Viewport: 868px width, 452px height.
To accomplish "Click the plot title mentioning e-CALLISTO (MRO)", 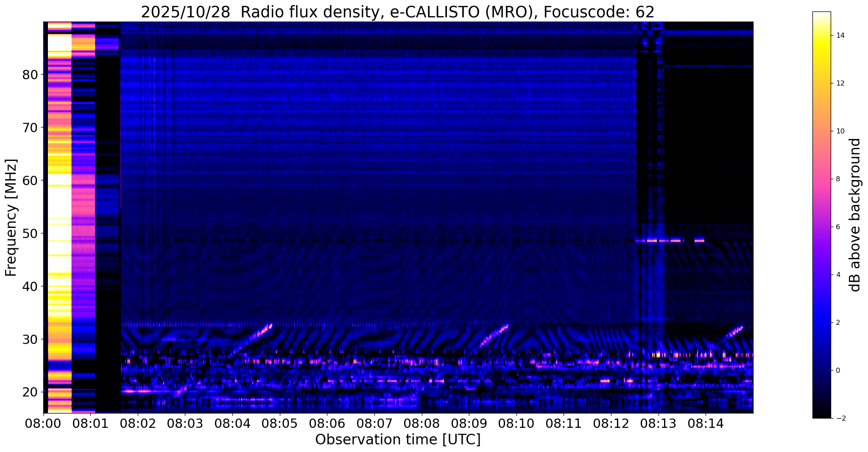I will pos(398,12).
